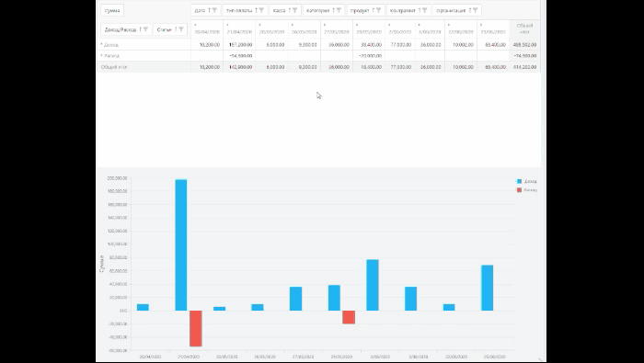This screenshot has height=363, width=644.
Task: Select the red Расход bar for 29/05/2020
Action: 349,317
